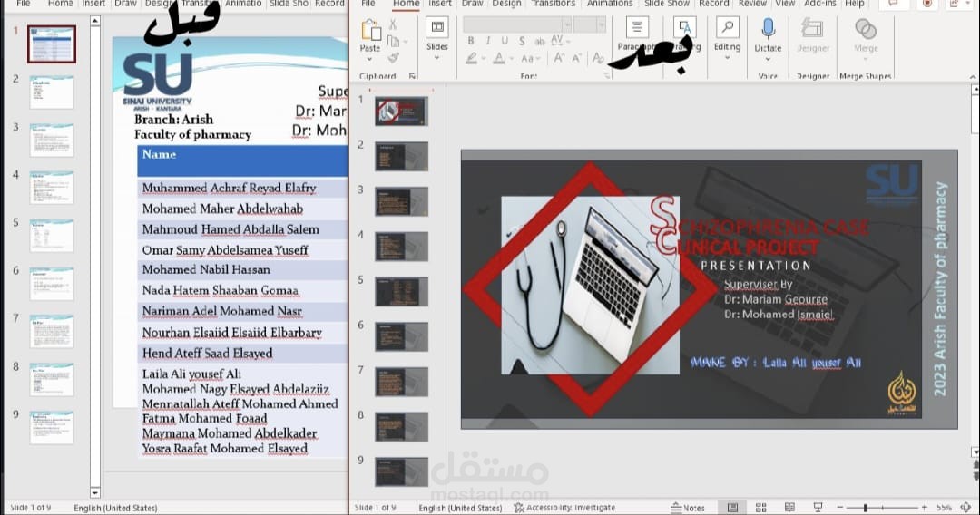Start Slide Show from status bar icon

coord(818,508)
